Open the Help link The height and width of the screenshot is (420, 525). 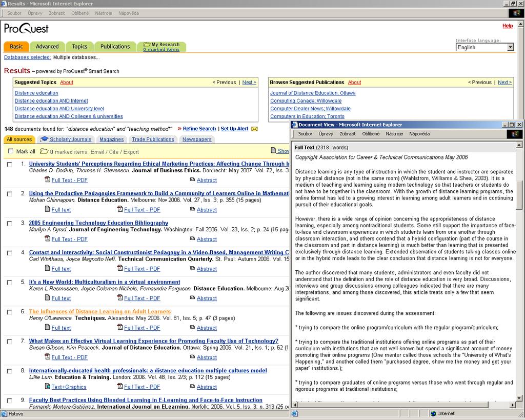[x=508, y=26]
